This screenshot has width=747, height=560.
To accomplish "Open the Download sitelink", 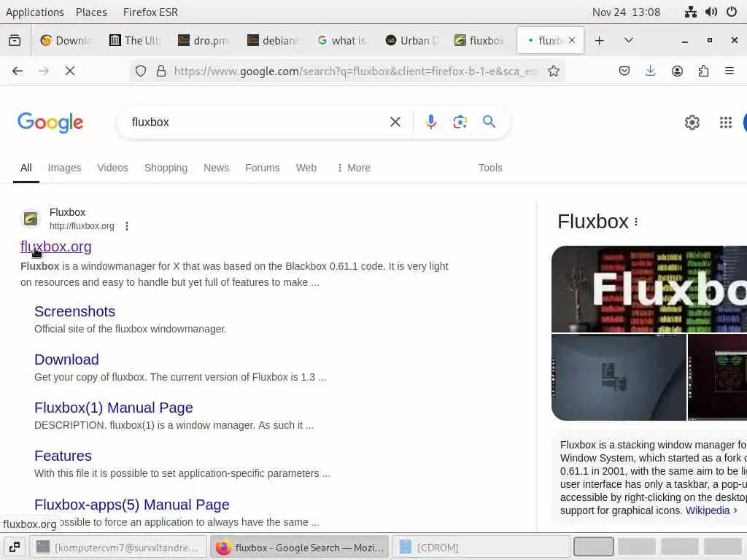I will click(66, 359).
